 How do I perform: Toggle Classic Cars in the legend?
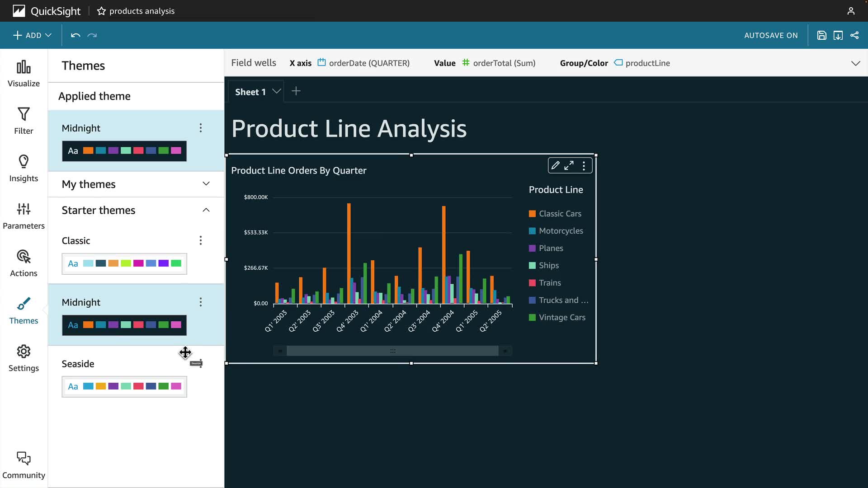[x=560, y=214]
